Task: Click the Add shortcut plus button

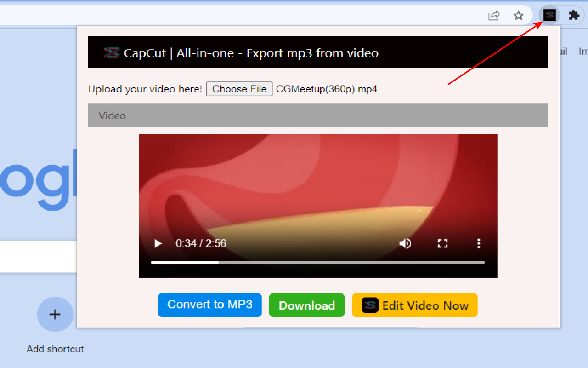Action: [x=55, y=315]
